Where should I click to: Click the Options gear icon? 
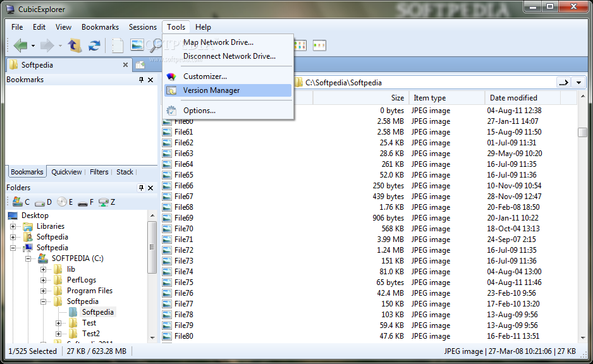(x=171, y=111)
